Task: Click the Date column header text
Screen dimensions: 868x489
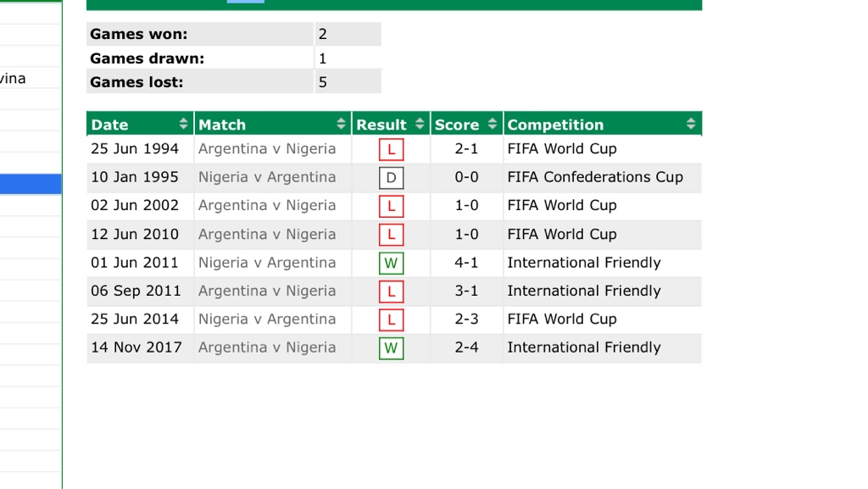Action: coord(109,125)
